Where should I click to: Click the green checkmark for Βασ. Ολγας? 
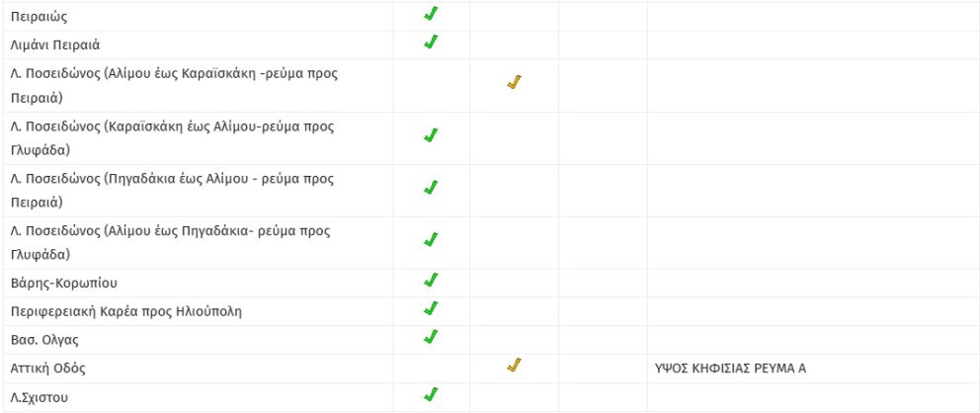point(431,337)
